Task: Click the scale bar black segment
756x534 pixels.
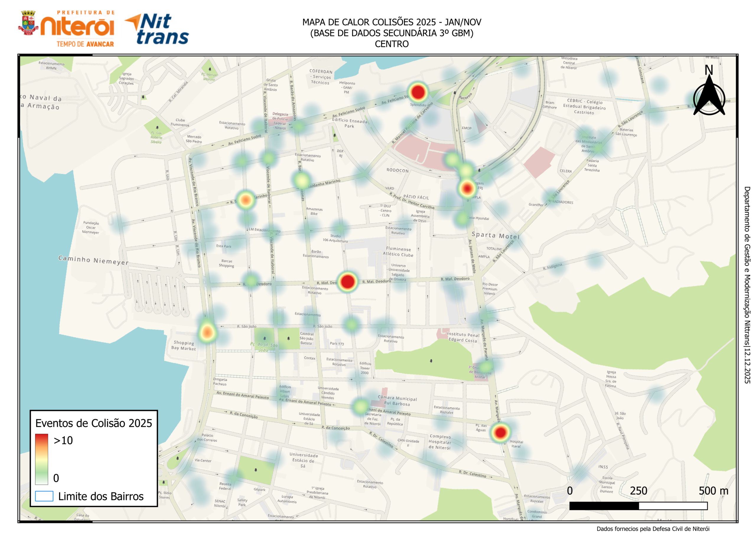Action: (x=604, y=506)
